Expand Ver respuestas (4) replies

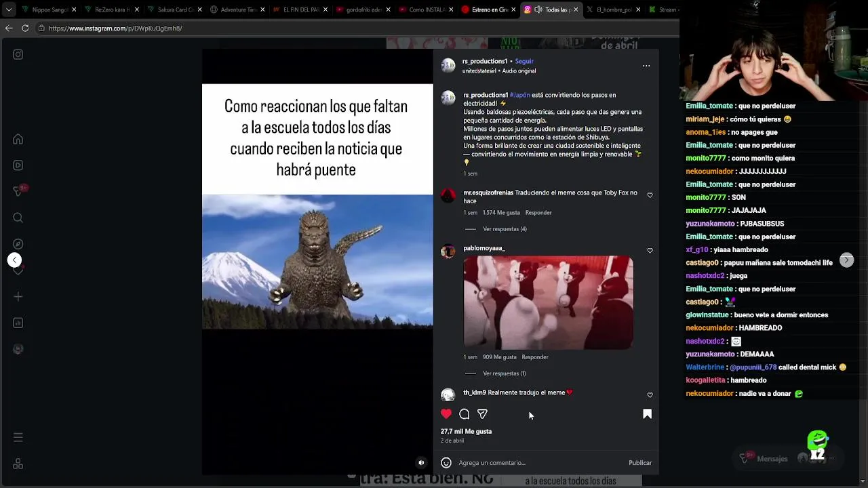pos(505,229)
